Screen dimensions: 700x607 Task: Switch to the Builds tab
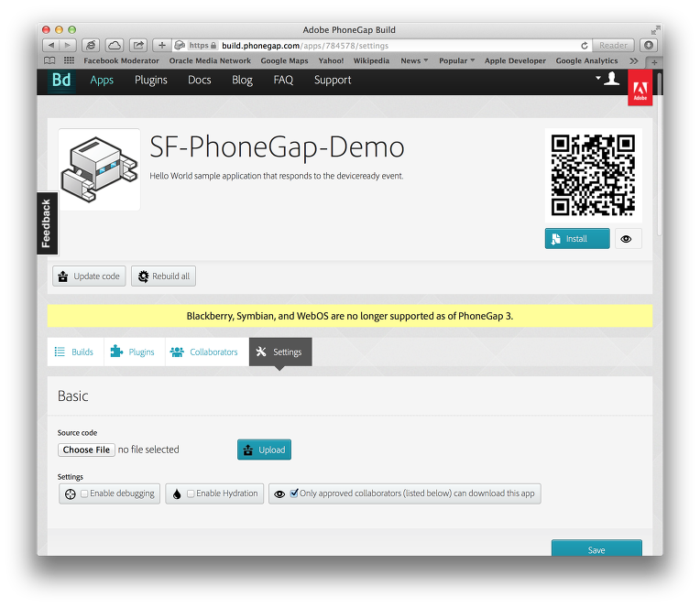pos(75,352)
